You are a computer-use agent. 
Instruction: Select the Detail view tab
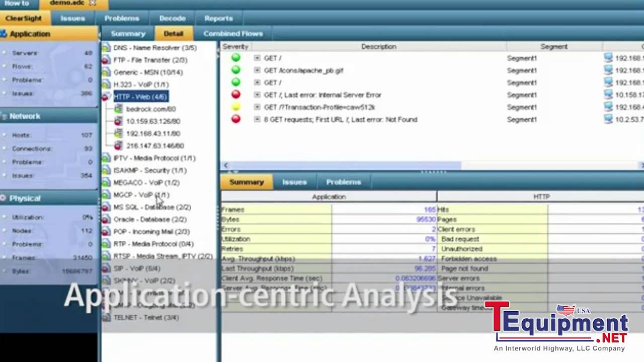coord(173,34)
